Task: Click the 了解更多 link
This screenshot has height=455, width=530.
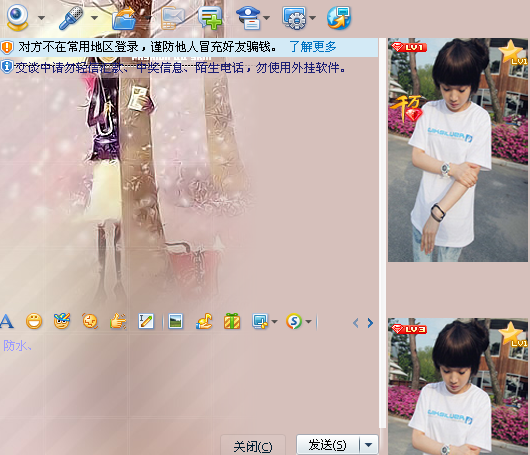Action: tap(313, 47)
